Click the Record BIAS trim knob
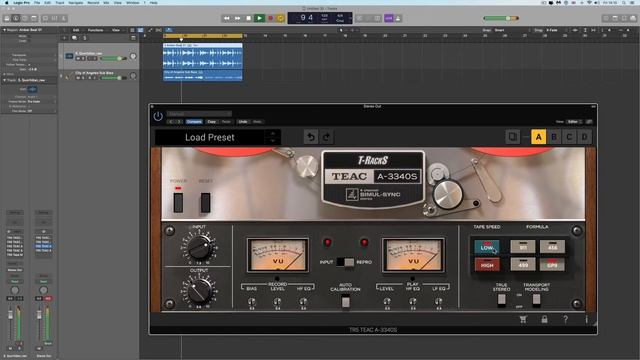 pyautogui.click(x=251, y=302)
